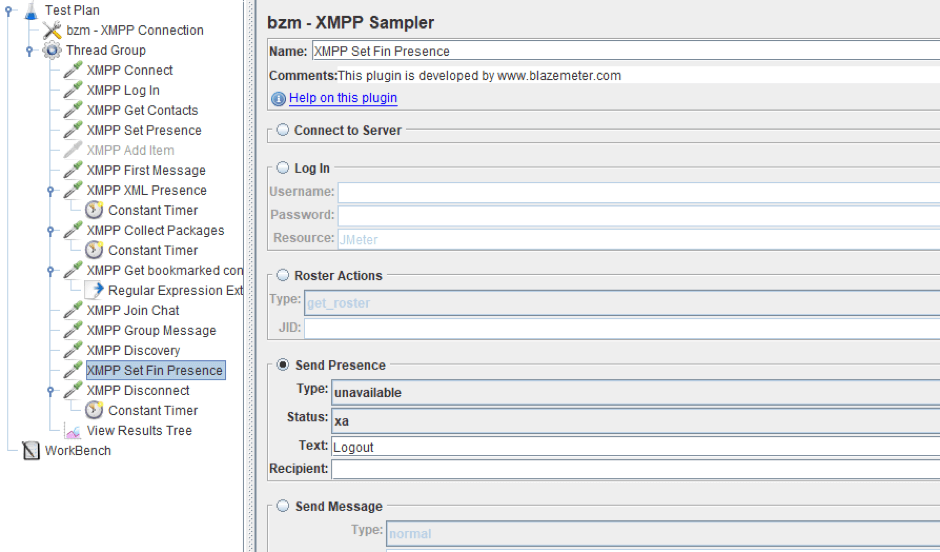The width and height of the screenshot is (940, 552).
Task: Select the Connect to Server radio button
Action: 282,129
